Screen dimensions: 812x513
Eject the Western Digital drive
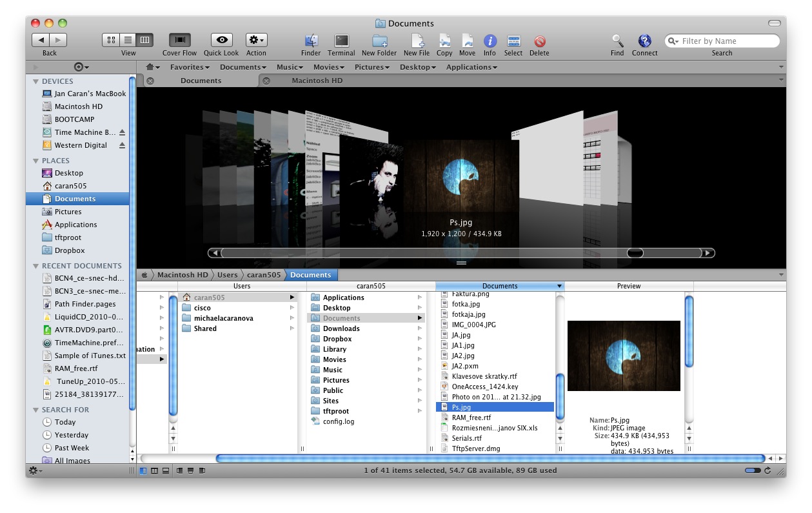122,145
